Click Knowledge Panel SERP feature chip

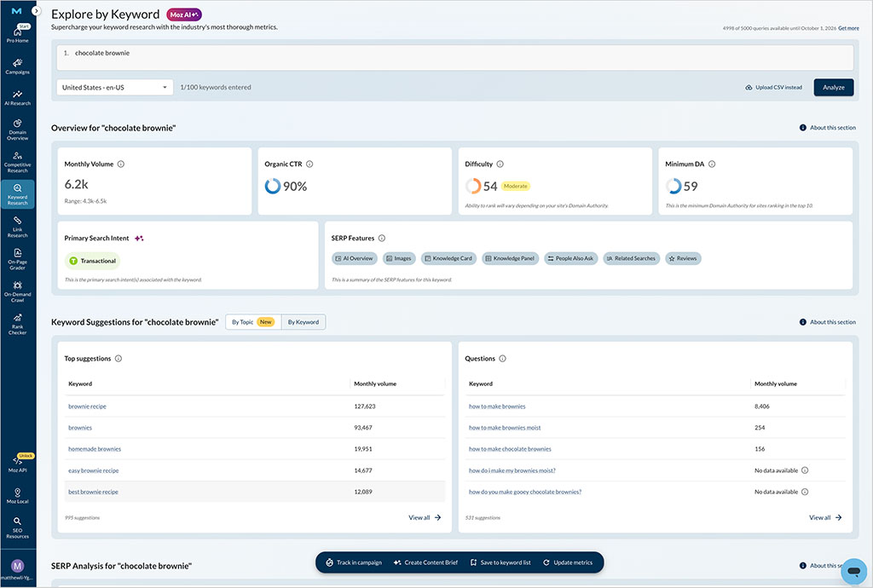(510, 259)
